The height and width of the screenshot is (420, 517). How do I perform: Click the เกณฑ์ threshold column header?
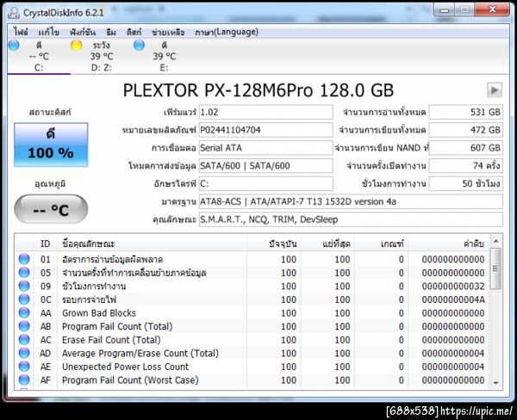point(381,244)
